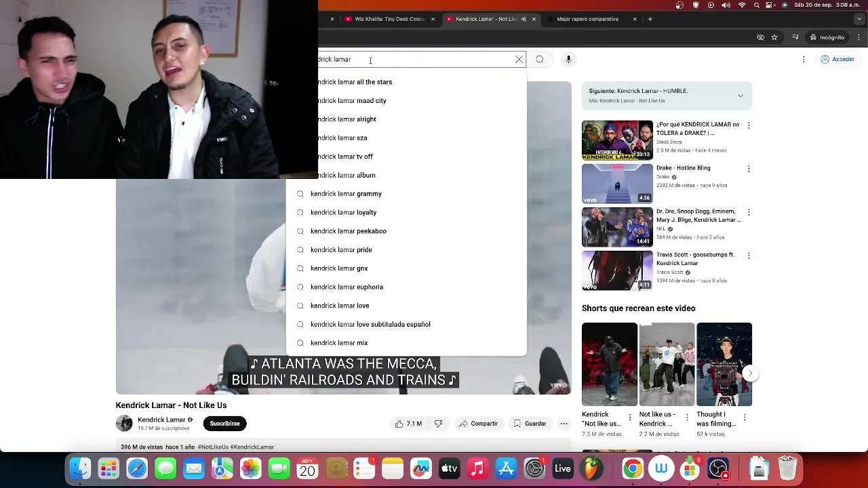Open options for Travis Scott goosebumps video
This screenshot has width=868, height=488.
tap(749, 256)
